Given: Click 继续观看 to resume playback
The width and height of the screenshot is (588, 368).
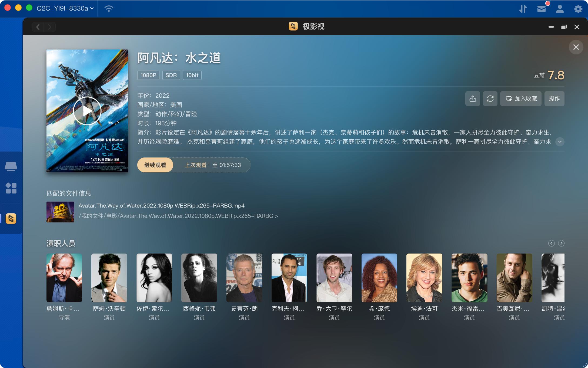Looking at the screenshot, I should coord(155,165).
